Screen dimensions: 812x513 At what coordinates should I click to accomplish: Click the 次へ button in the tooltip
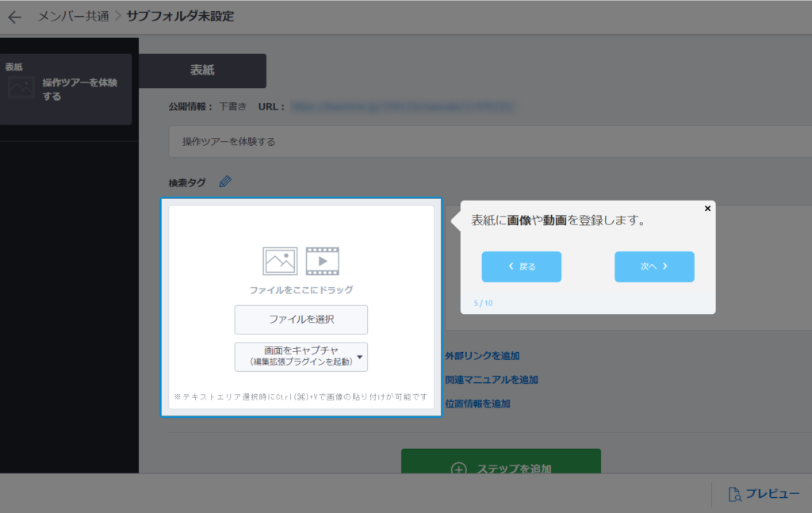pyautogui.click(x=653, y=266)
